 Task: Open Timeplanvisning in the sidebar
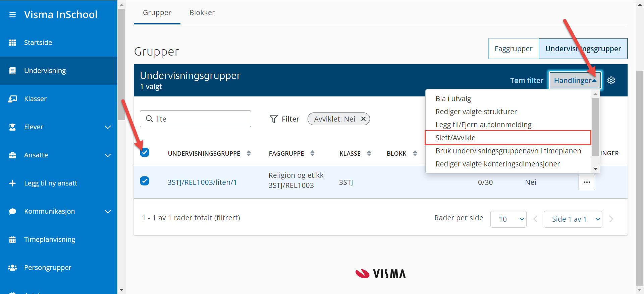coord(59,239)
